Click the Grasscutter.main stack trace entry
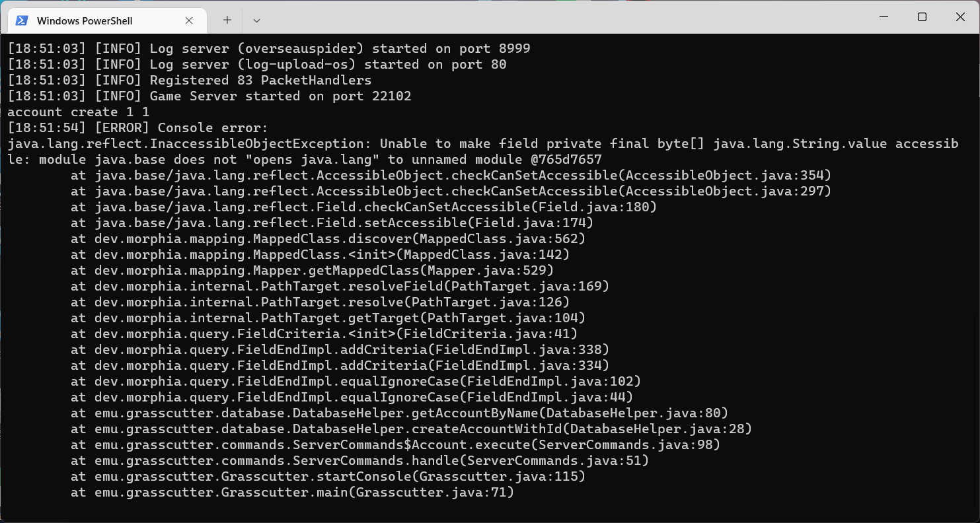This screenshot has height=523, width=980. tap(291, 492)
